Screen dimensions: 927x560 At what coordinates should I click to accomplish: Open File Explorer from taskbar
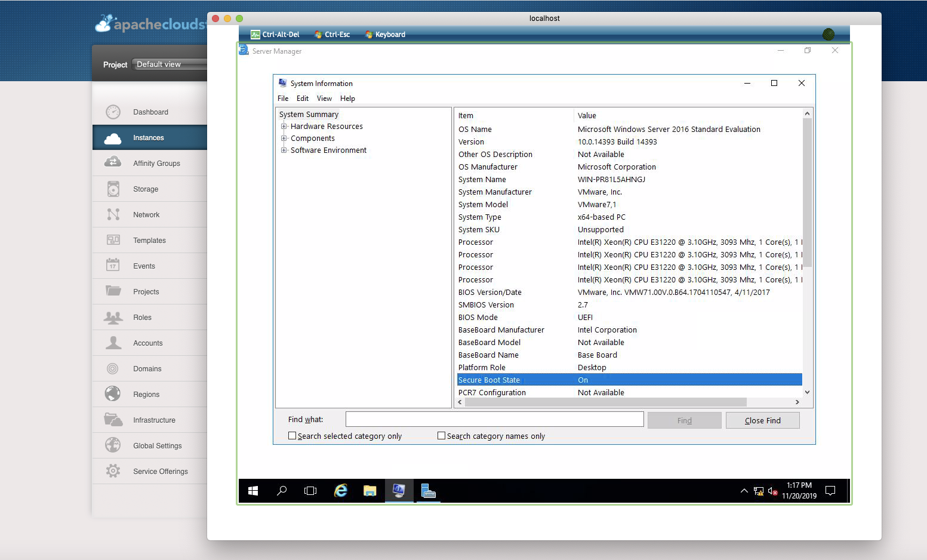(370, 491)
